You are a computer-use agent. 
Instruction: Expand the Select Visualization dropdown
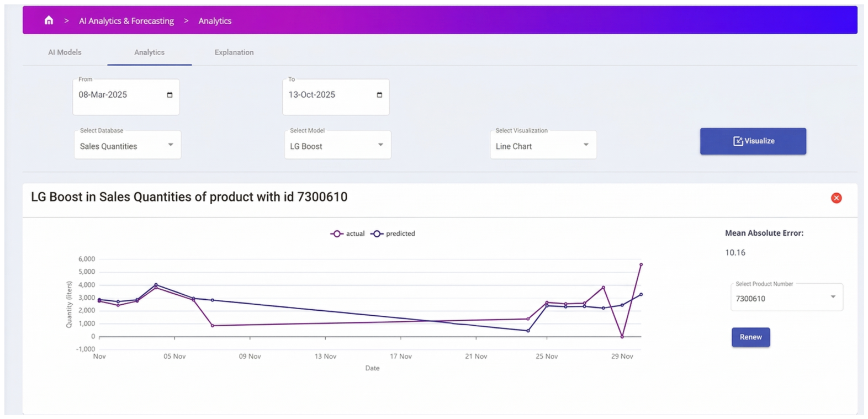[x=543, y=145]
